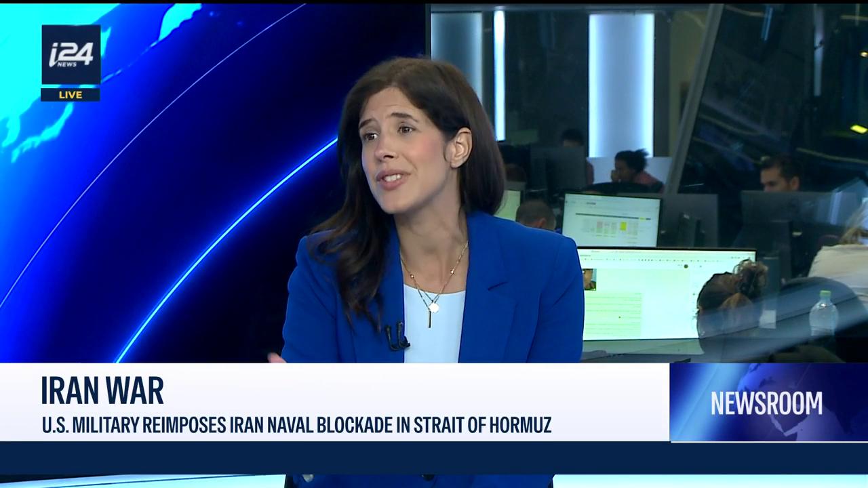Click the upper monitor with colored table
Viewport: 868px width, 488px height.
(x=612, y=220)
